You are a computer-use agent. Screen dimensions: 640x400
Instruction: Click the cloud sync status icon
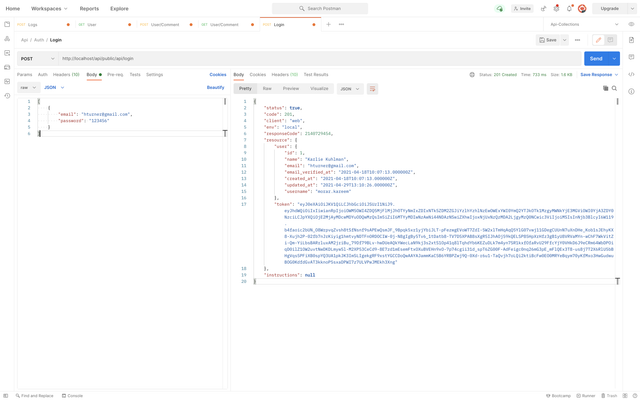coord(500,9)
